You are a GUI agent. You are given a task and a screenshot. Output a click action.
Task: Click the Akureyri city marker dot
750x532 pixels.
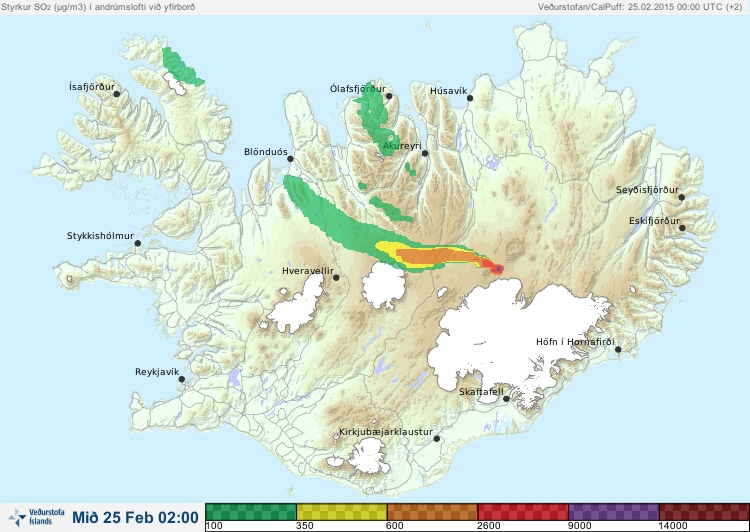pos(425,153)
